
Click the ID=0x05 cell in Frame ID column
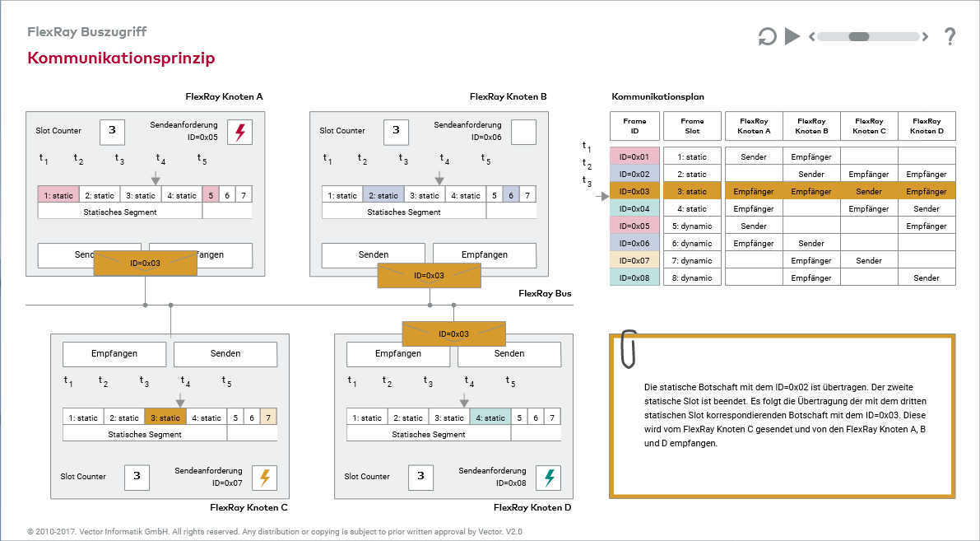click(634, 226)
